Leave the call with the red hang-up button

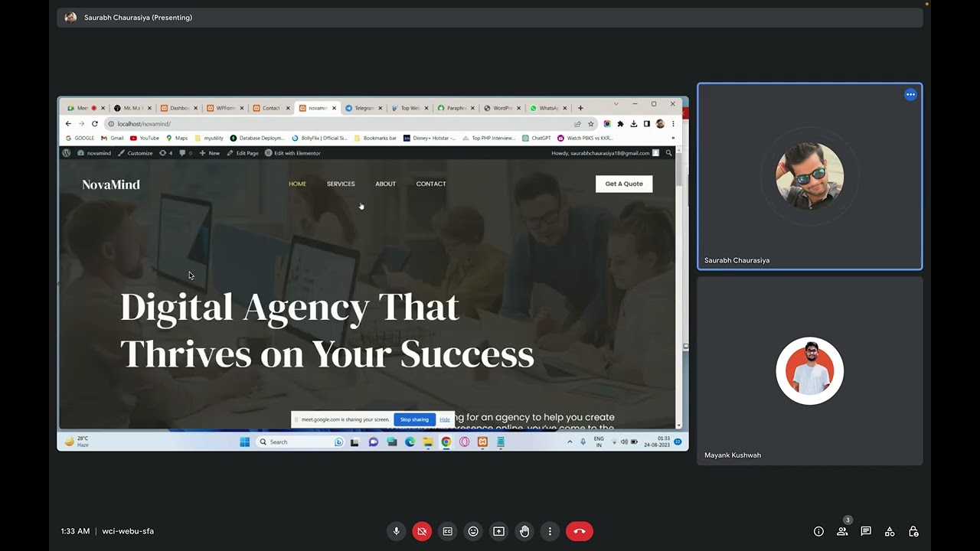pyautogui.click(x=580, y=531)
